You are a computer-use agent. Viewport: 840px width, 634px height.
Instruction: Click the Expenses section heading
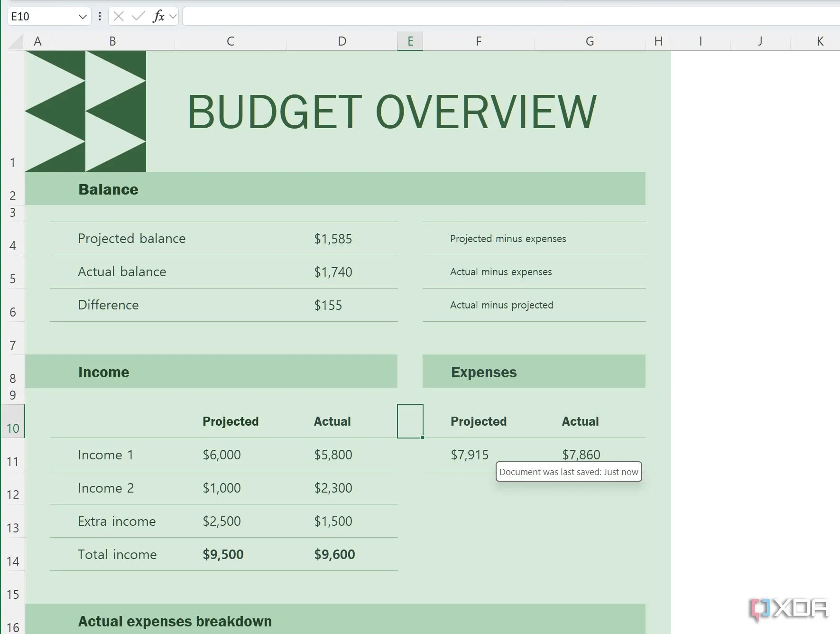point(484,372)
